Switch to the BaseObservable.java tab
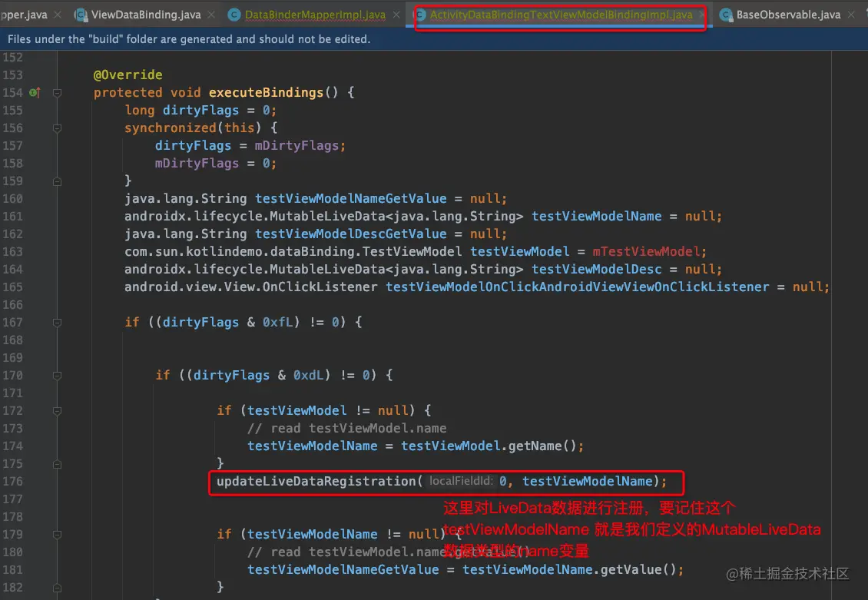Screen dimensions: 868x600 tap(788, 15)
